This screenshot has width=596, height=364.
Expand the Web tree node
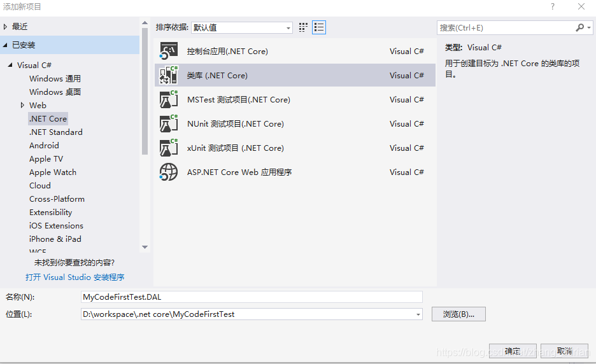22,105
